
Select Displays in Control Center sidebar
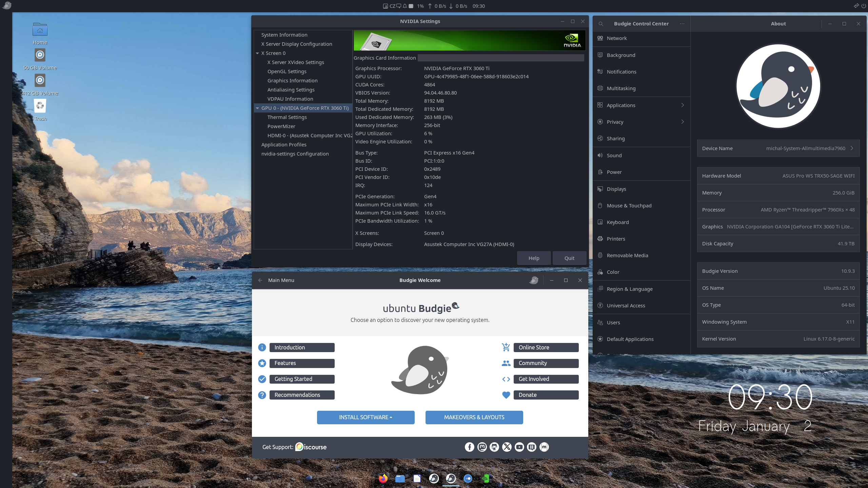pos(616,189)
